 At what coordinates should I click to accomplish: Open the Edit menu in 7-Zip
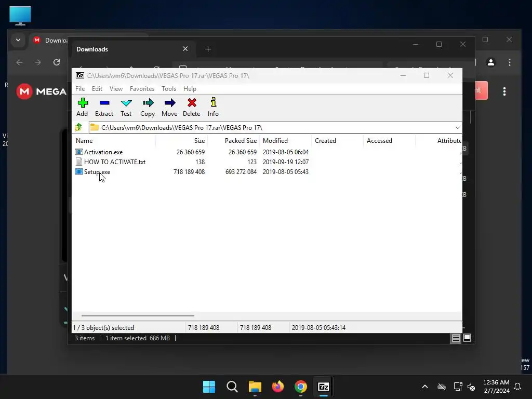click(x=97, y=88)
